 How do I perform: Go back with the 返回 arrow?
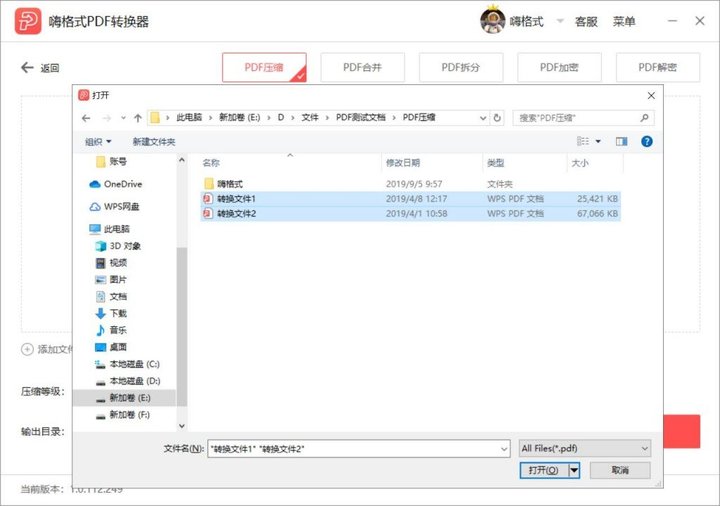coord(40,68)
